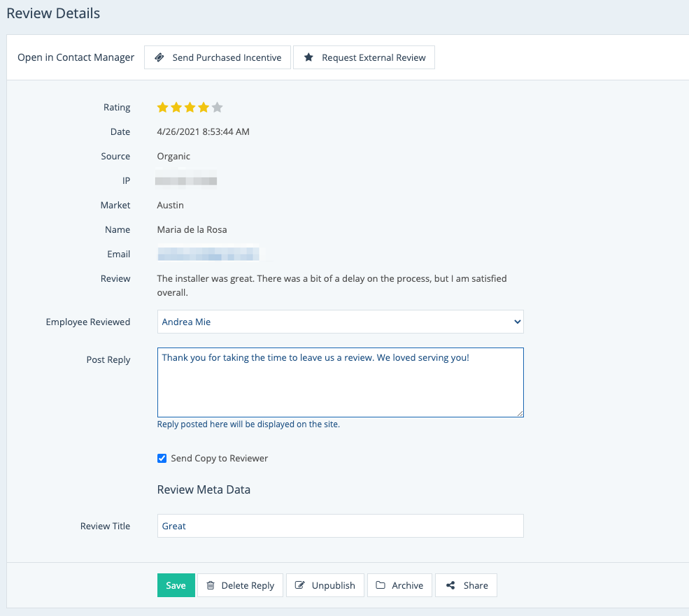
Task: Click the dropdown arrow beside Andrea Mie
Action: pyautogui.click(x=517, y=322)
